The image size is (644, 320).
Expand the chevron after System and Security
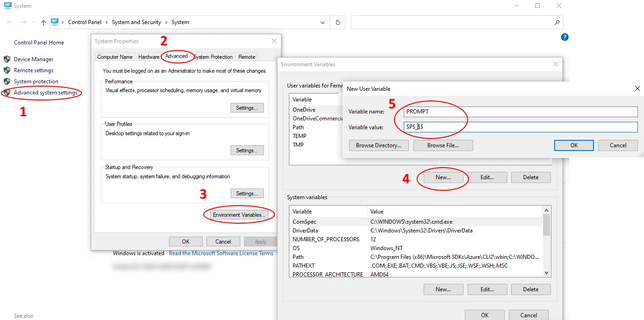(167, 22)
